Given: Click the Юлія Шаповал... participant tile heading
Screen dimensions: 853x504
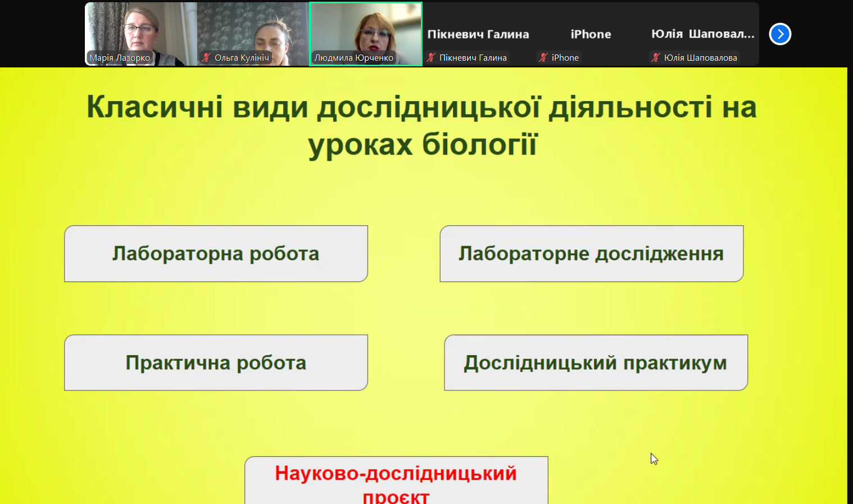Looking at the screenshot, I should point(702,34).
